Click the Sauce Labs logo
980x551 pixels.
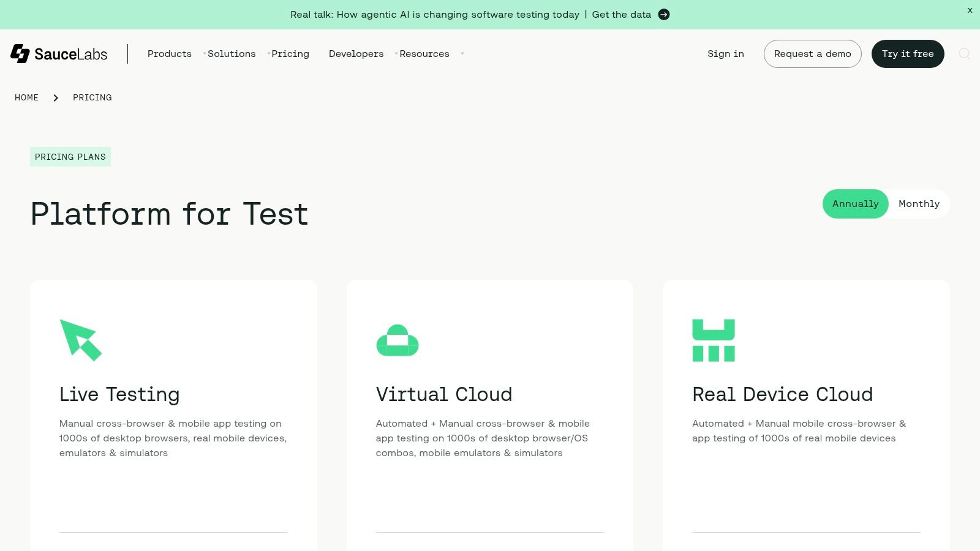pyautogui.click(x=59, y=54)
